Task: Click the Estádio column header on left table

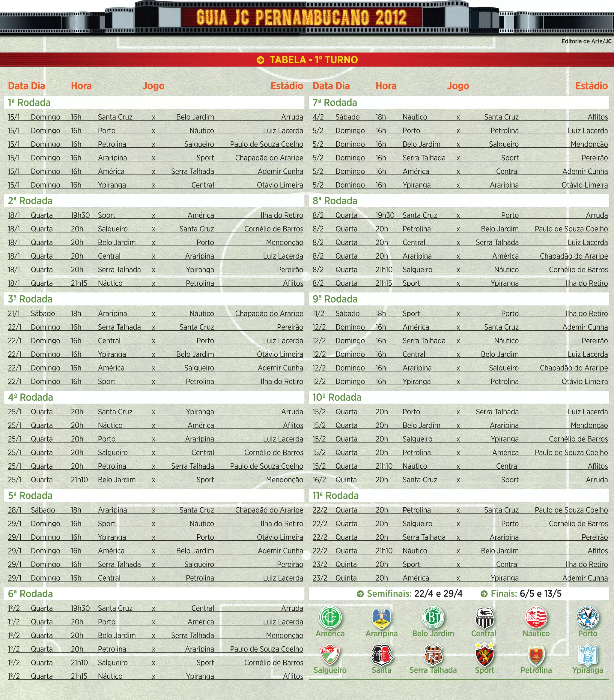Action: click(287, 86)
